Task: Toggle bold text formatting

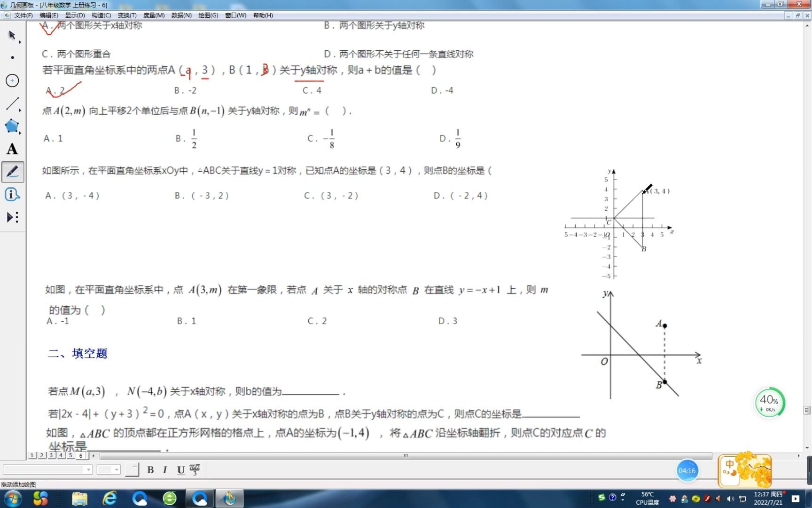Action: click(150, 469)
